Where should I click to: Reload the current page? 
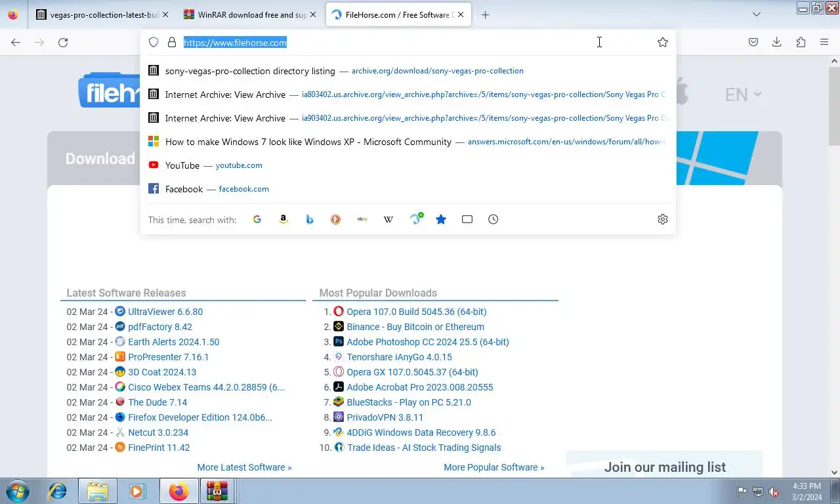[63, 42]
